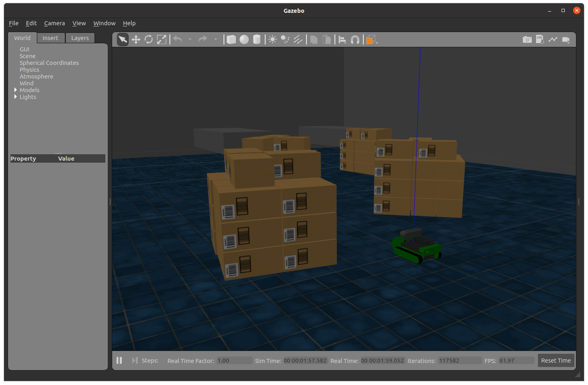This screenshot has width=588, height=385.
Task: Open the data logging icon
Action: coord(540,39)
